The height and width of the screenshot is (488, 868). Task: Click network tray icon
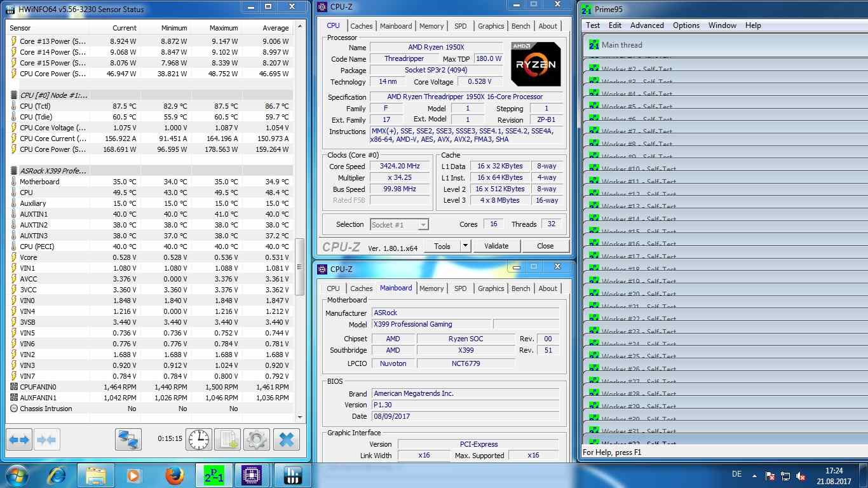click(786, 476)
